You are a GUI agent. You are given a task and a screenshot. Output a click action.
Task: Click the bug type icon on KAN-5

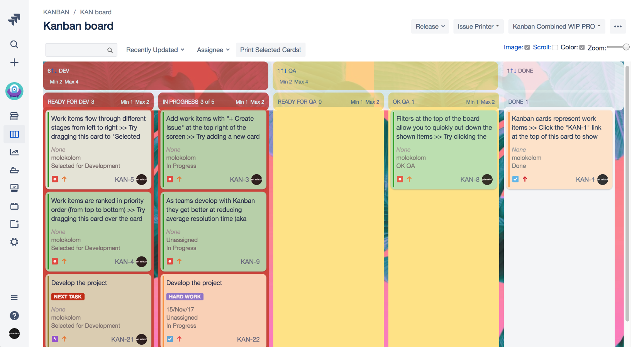pyautogui.click(x=54, y=179)
